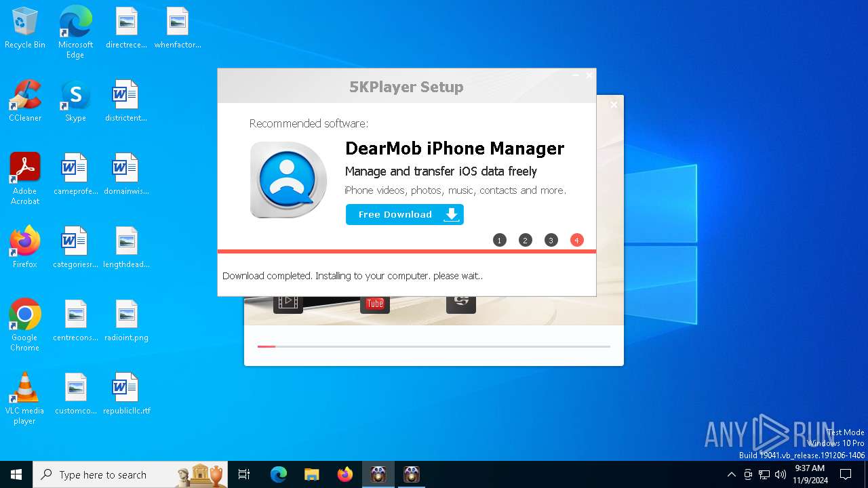Open volume control in system tray
The height and width of the screenshot is (488, 868).
(x=781, y=474)
